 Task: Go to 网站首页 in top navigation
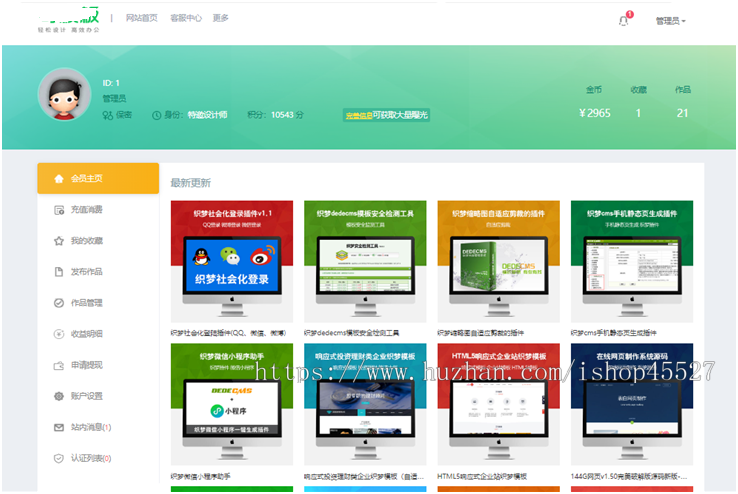pyautogui.click(x=142, y=18)
